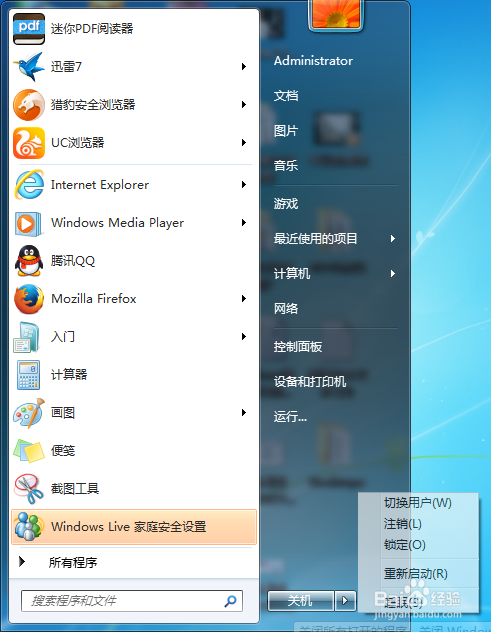Expand the 入门 submenu arrow

click(244, 337)
